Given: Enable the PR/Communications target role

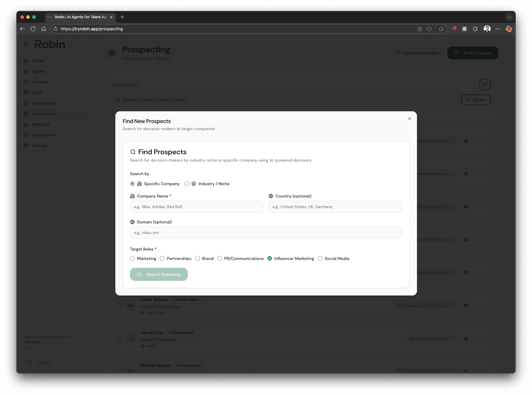Looking at the screenshot, I should pos(220,259).
